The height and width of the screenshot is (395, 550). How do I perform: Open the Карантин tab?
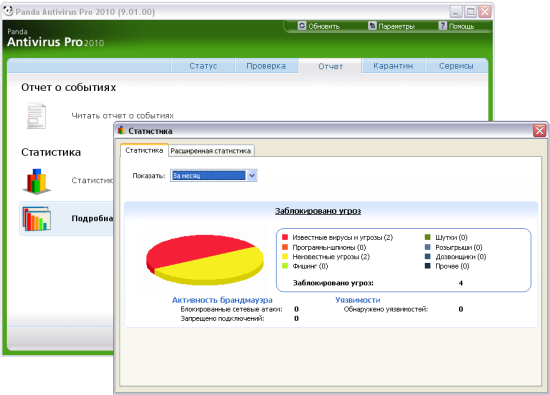coord(393,66)
